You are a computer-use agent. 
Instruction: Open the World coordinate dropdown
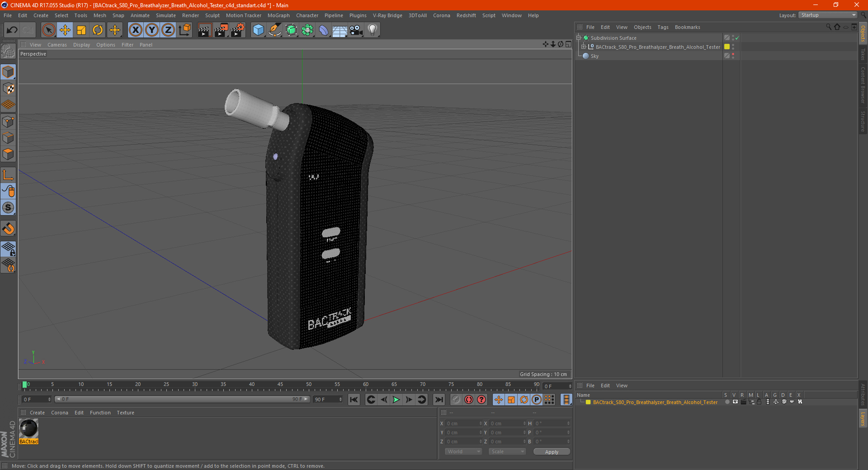tap(463, 451)
